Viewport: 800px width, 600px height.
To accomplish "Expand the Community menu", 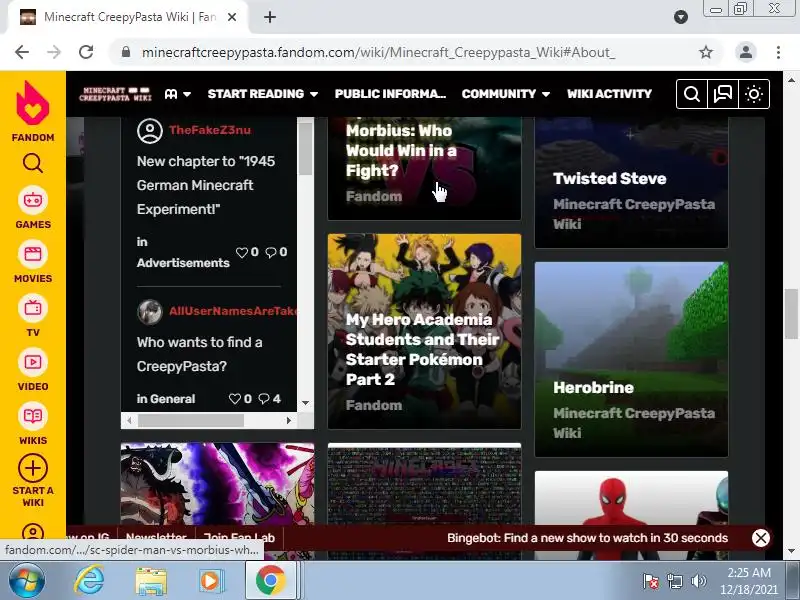I will click(x=506, y=94).
